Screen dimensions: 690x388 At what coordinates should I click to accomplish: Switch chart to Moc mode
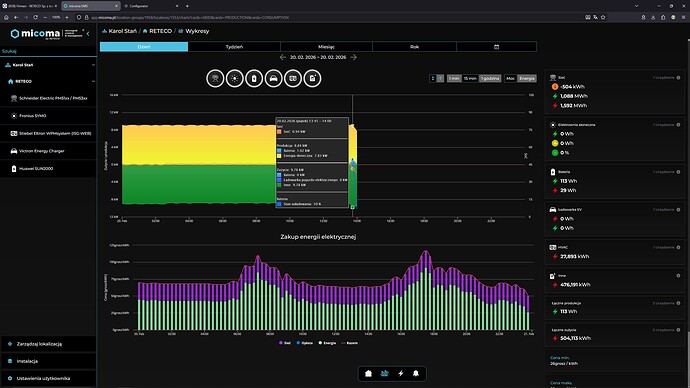pyautogui.click(x=510, y=78)
